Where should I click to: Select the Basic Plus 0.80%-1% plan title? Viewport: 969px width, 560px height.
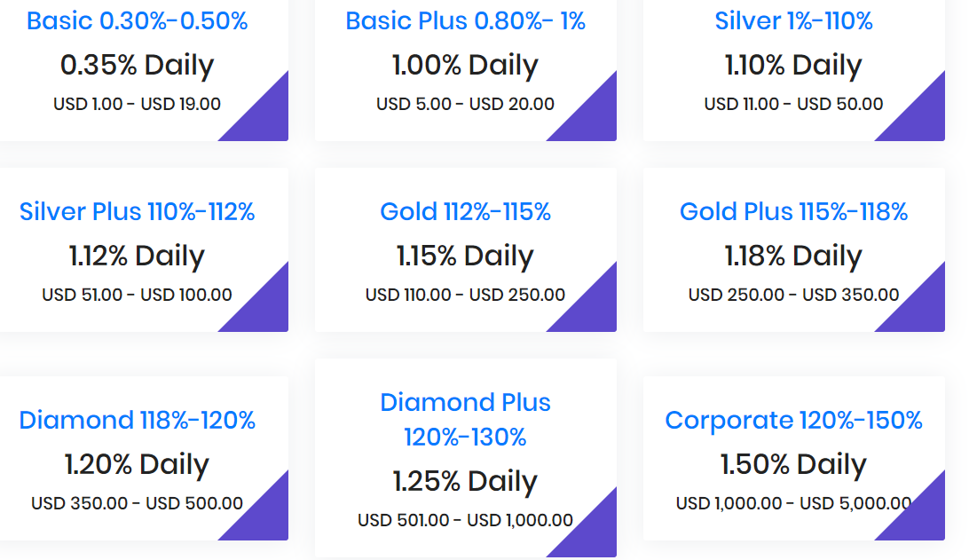pyautogui.click(x=465, y=21)
